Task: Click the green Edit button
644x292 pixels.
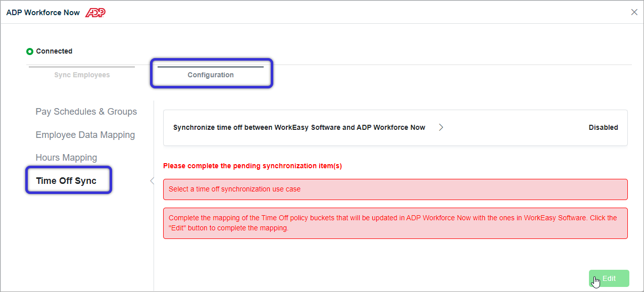Action: coord(609,278)
